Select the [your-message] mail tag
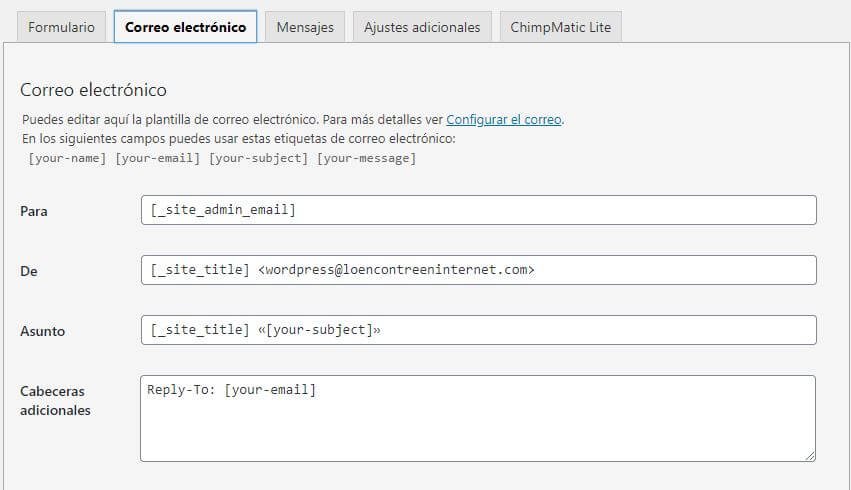The height and width of the screenshot is (490, 851). 366,158
